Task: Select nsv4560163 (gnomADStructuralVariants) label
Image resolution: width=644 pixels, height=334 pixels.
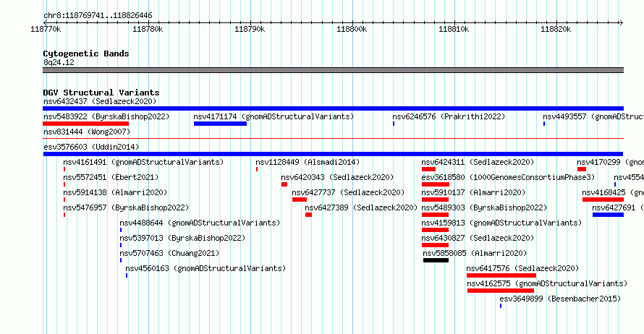Action: (x=206, y=268)
